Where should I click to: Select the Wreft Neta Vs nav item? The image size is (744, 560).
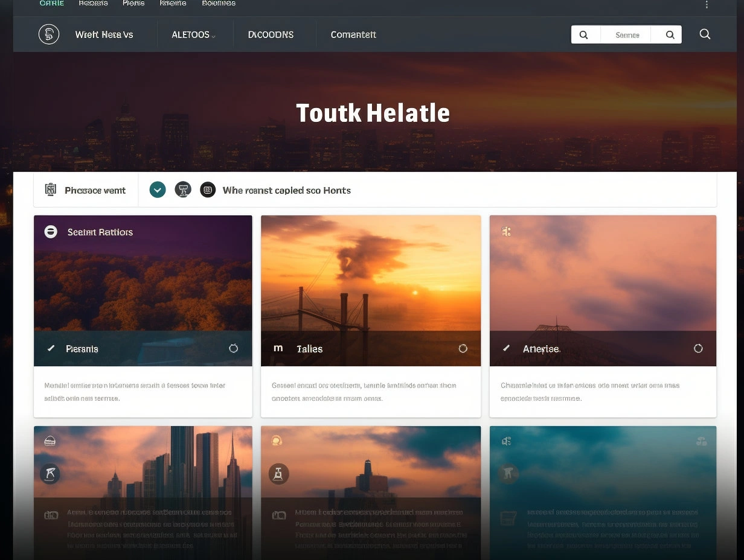[x=104, y=35]
